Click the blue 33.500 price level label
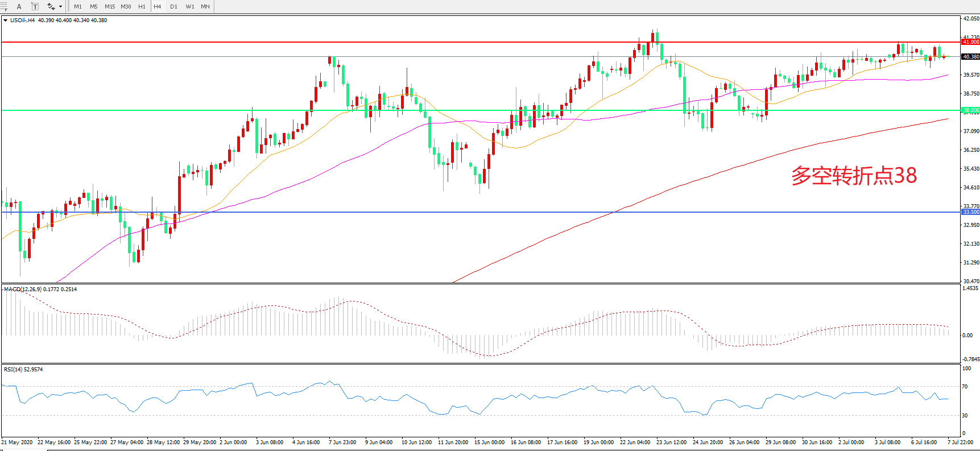 (970, 212)
